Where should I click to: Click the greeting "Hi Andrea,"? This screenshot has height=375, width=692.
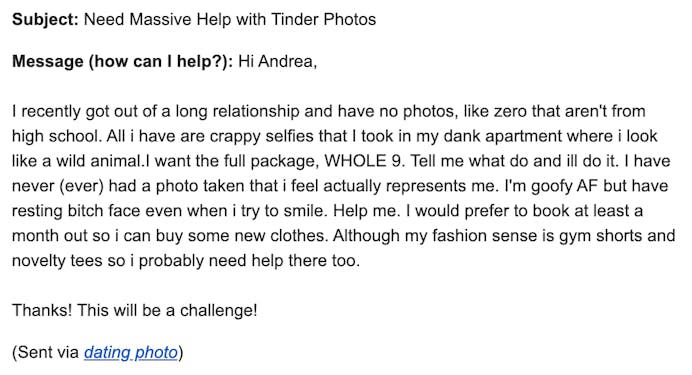[x=278, y=61]
